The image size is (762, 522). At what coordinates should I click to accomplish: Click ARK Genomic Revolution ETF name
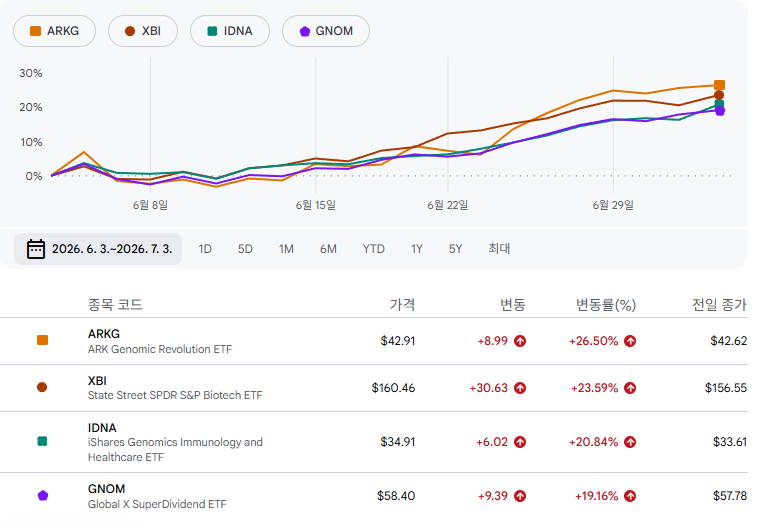tap(160, 349)
